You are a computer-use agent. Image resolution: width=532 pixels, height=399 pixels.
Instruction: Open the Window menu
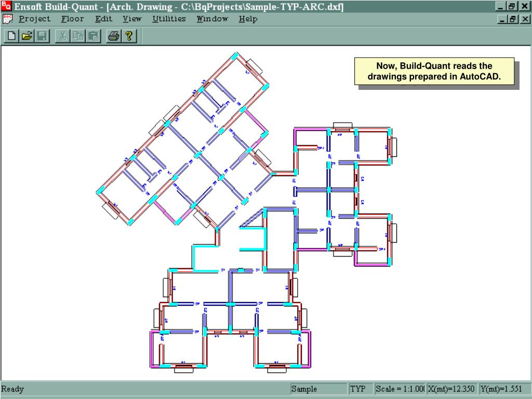pyautogui.click(x=212, y=19)
